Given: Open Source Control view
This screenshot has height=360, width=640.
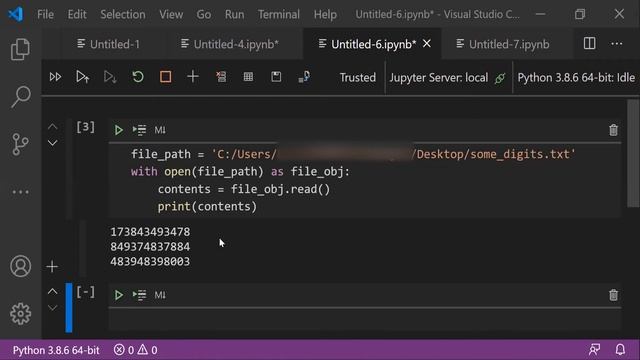Looking at the screenshot, I should pos(20,144).
